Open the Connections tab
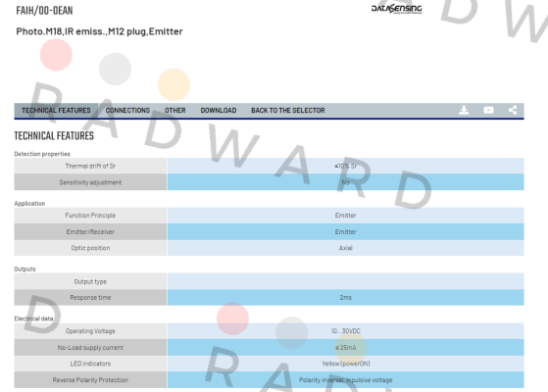This screenshot has height=392, width=548. 127,111
